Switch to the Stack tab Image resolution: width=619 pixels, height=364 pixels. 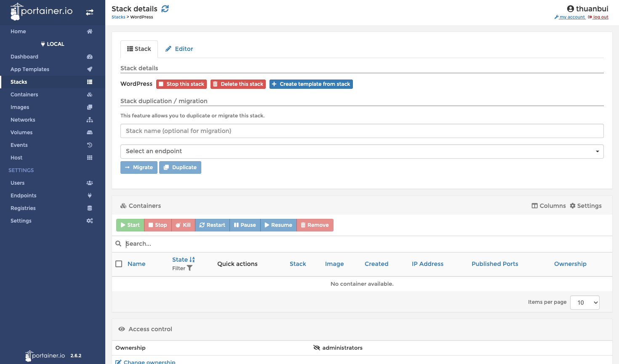point(139,49)
